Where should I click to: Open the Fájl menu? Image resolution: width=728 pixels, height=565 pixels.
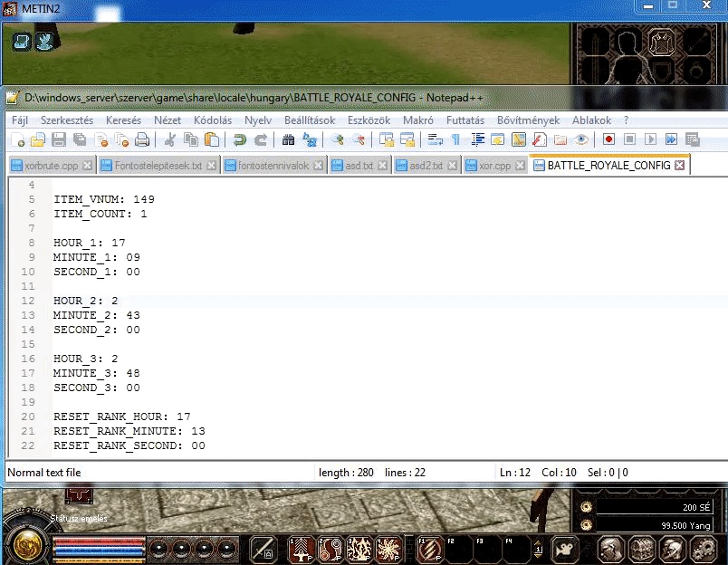20,120
